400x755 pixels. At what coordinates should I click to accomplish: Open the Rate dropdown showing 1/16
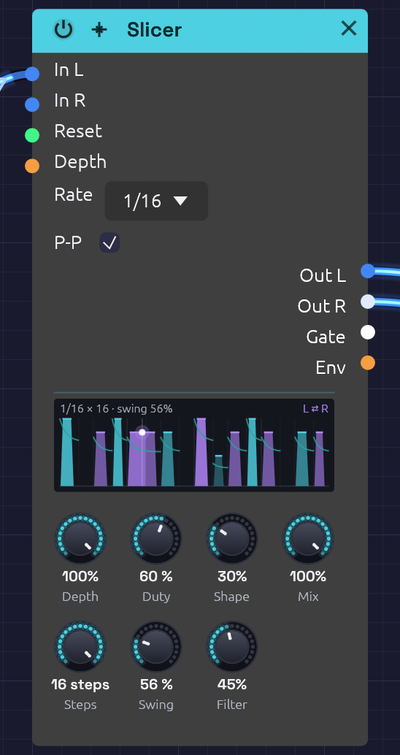156,201
